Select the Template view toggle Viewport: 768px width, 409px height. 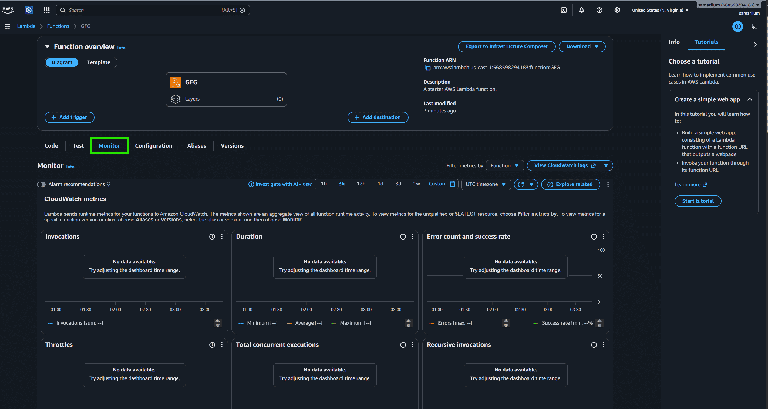(x=98, y=62)
